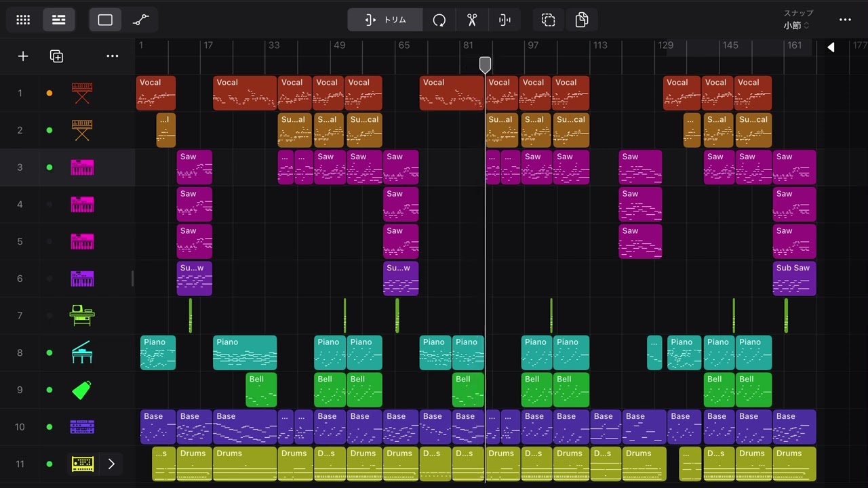The image size is (868, 488).
Task: Toggle track 10 green status dot
Action: [49, 427]
